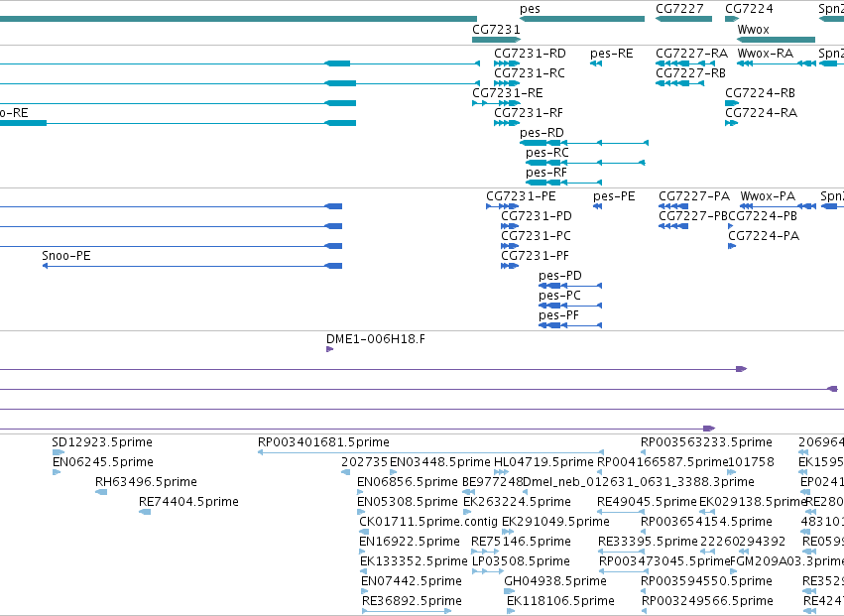844x616 pixels.
Task: Select the HL04719.5prime EST
Action: coord(501,472)
